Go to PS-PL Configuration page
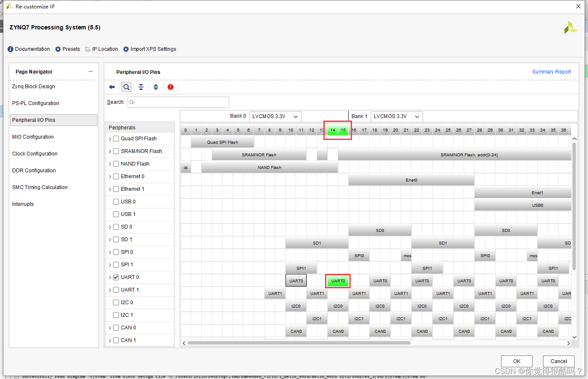Screen dimensions: 588x379 36,103
